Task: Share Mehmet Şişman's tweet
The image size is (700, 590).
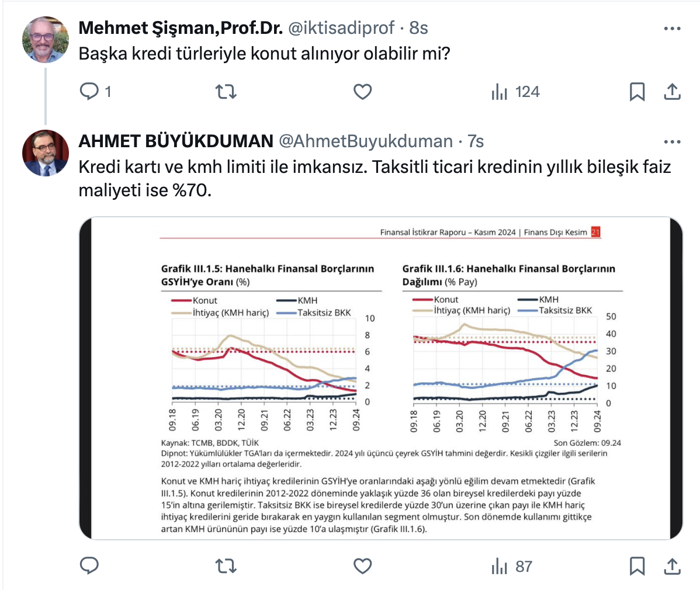Action: tap(673, 92)
